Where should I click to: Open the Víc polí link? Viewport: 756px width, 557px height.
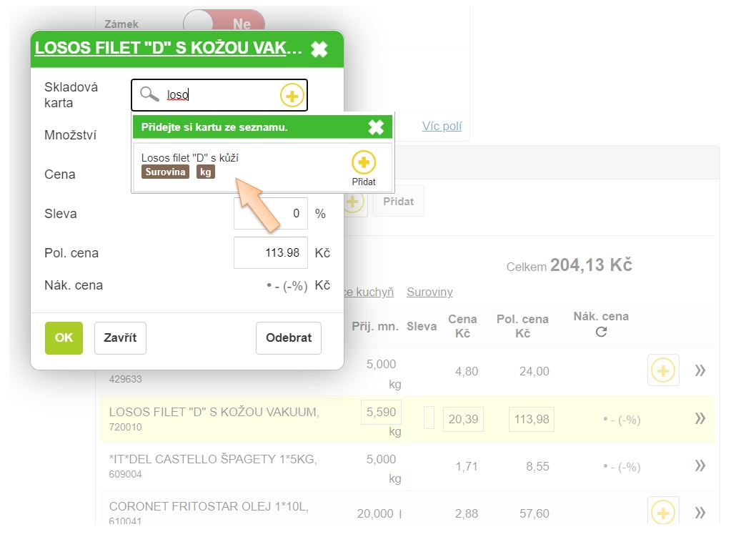[x=442, y=126]
